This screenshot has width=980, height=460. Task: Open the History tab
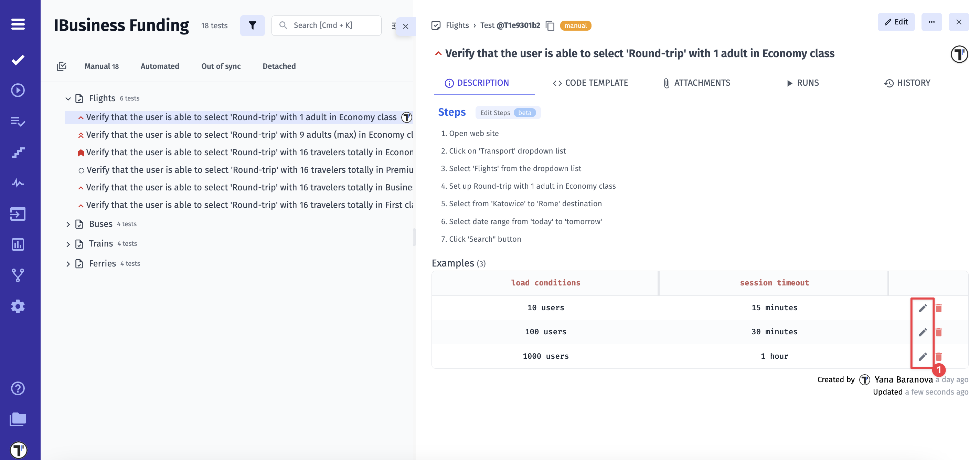pyautogui.click(x=907, y=83)
